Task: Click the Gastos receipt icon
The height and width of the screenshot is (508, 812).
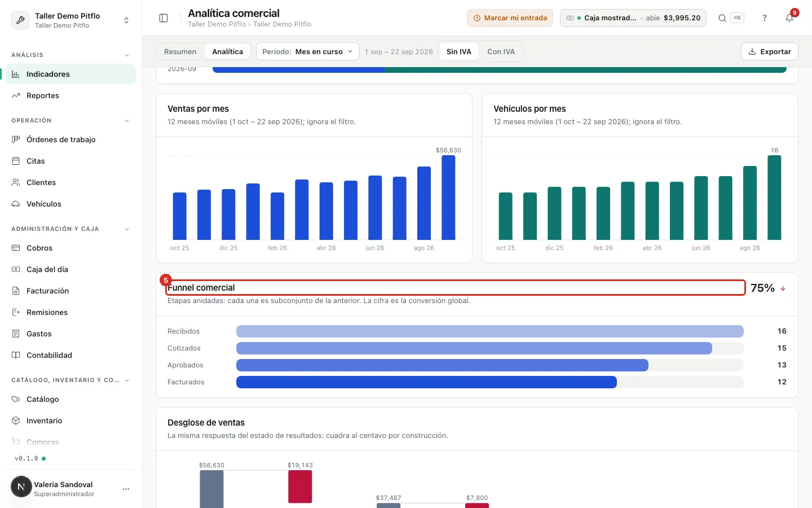Action: click(16, 334)
